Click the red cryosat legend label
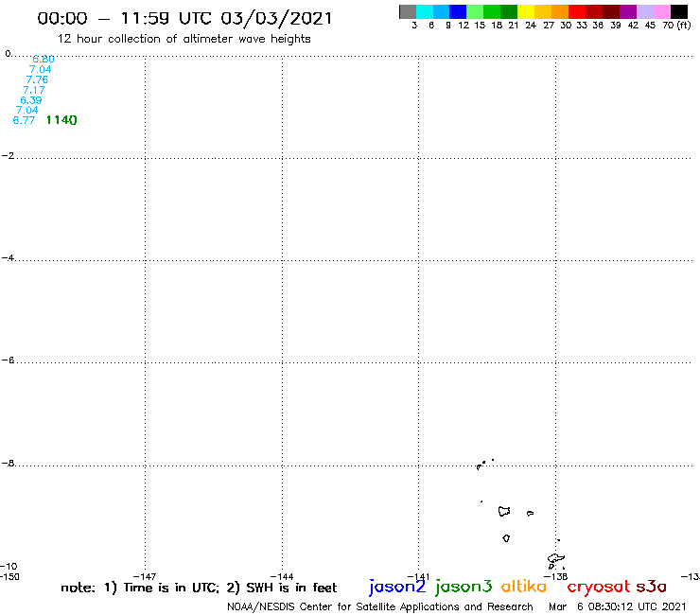This screenshot has height=615, width=700. tap(599, 587)
